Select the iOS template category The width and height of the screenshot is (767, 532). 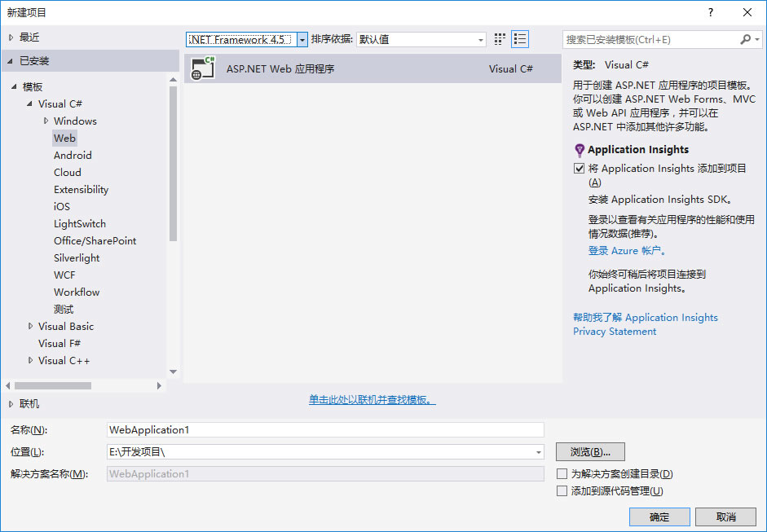click(x=62, y=206)
